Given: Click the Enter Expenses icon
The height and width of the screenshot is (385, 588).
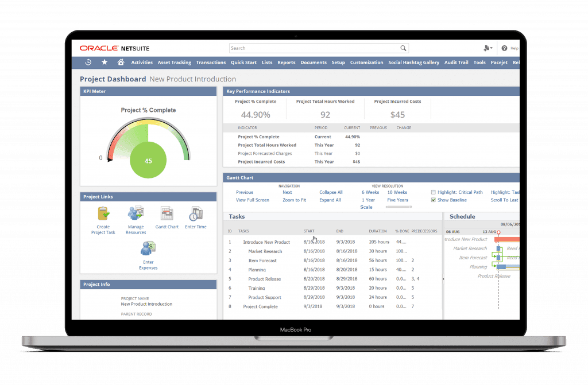Looking at the screenshot, I should click(x=148, y=248).
